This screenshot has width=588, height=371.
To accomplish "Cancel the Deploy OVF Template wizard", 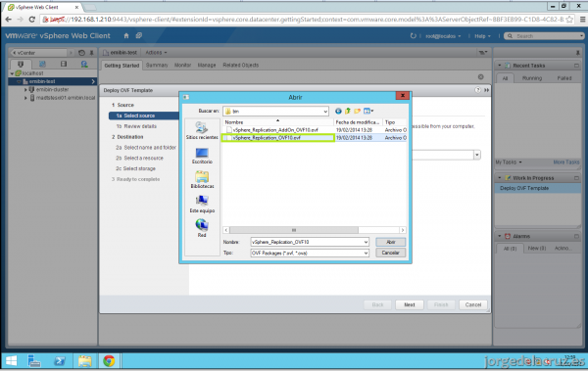I will click(473, 304).
